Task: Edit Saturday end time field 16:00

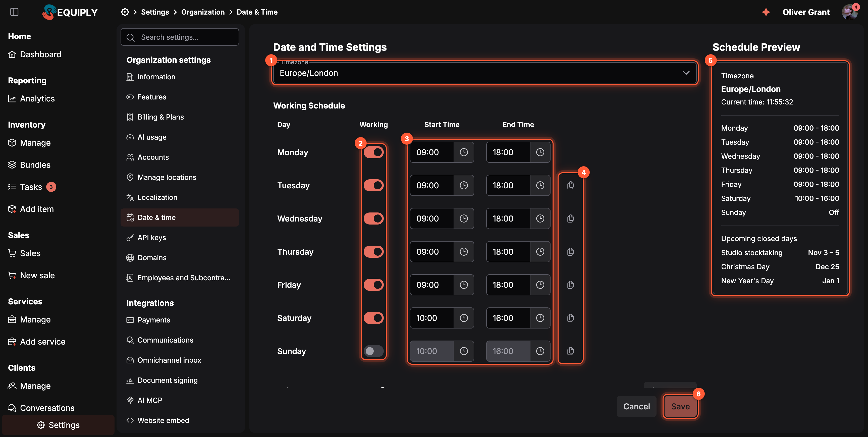Action: [508, 318]
